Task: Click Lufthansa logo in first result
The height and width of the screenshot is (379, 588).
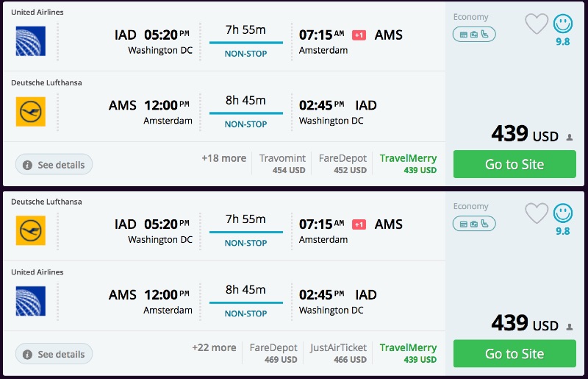Action: (x=30, y=112)
